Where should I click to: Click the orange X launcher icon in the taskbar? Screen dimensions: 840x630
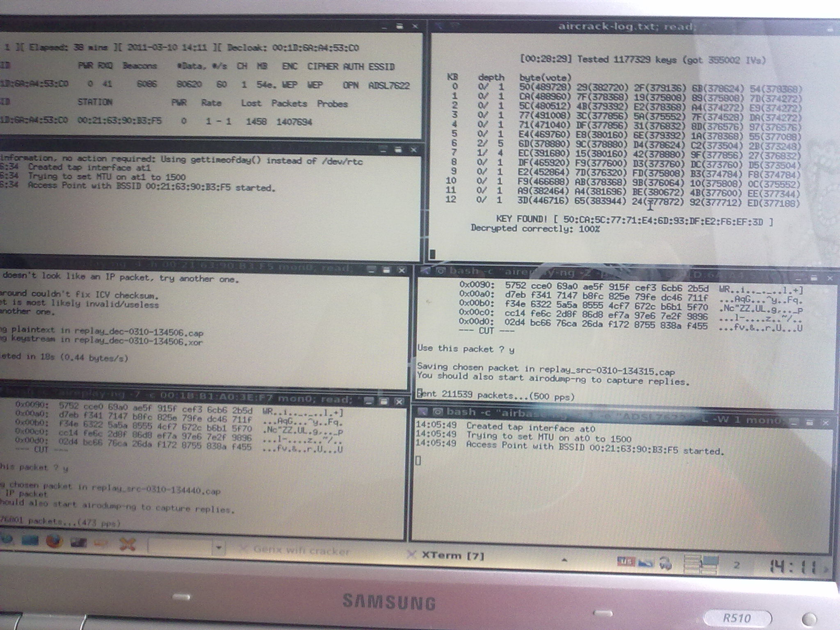click(128, 545)
